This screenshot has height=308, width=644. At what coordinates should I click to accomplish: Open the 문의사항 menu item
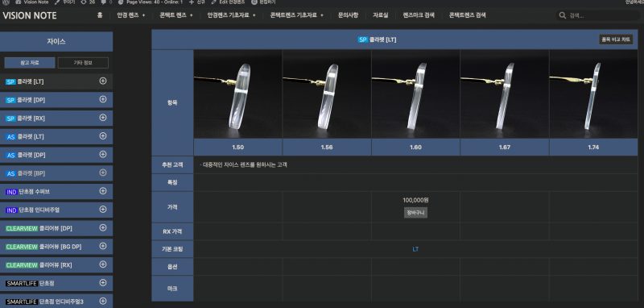[348, 15]
